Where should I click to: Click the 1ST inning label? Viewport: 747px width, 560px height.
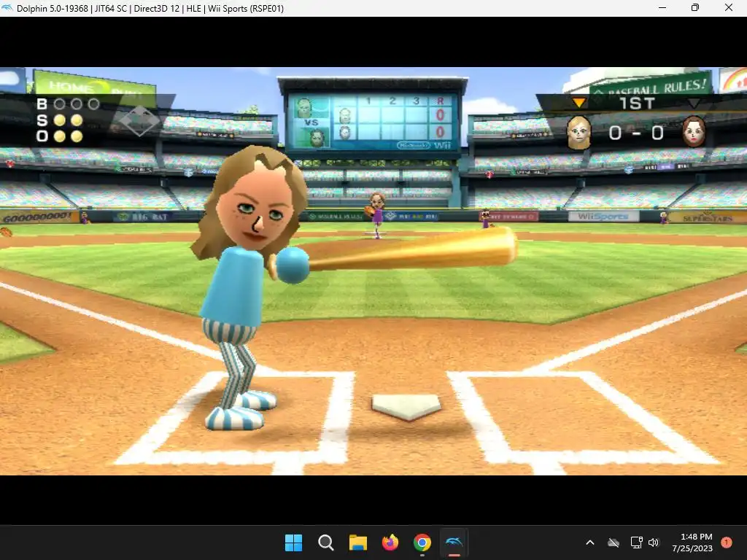[637, 104]
